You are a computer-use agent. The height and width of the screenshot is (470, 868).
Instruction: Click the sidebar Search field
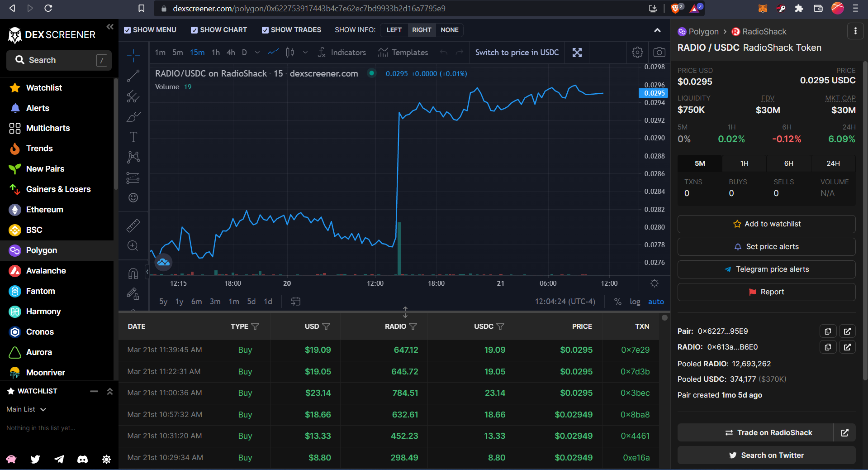point(59,60)
